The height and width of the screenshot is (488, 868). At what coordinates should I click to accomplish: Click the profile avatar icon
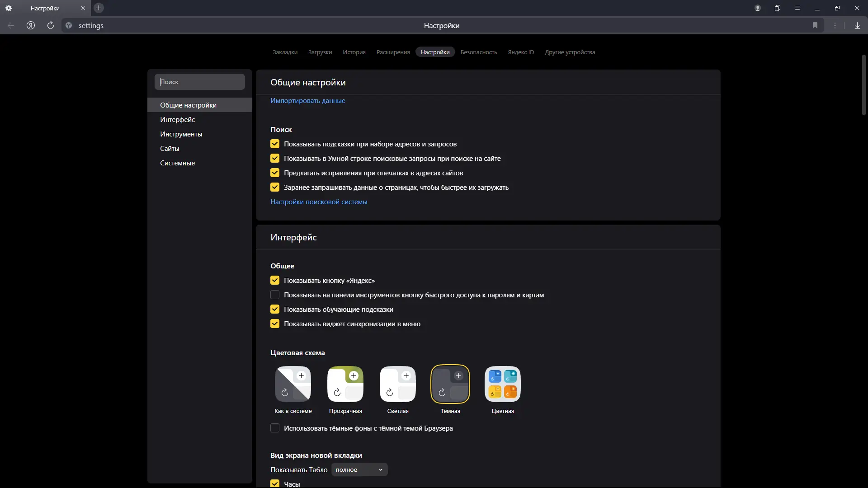(x=758, y=8)
